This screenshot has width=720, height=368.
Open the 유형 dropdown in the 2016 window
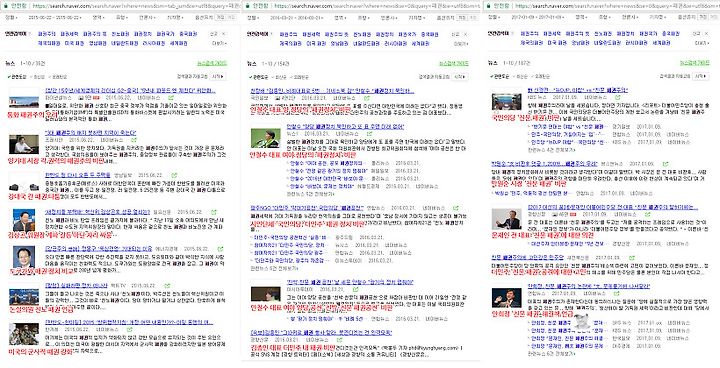click(363, 17)
